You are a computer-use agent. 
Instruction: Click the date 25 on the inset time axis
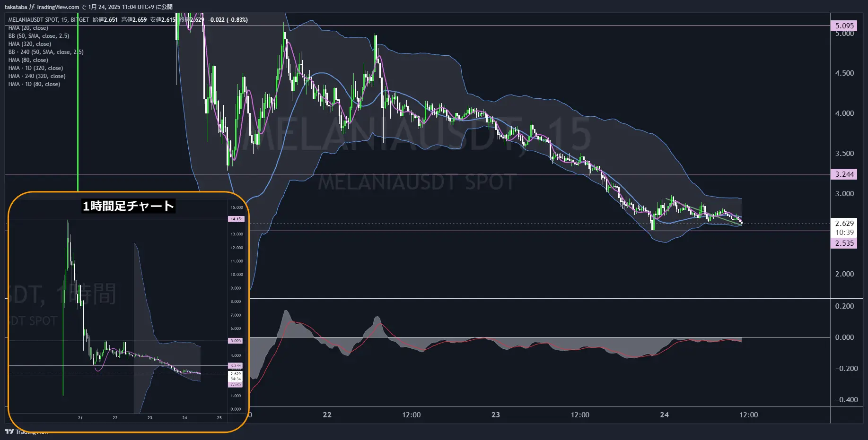pyautogui.click(x=219, y=418)
